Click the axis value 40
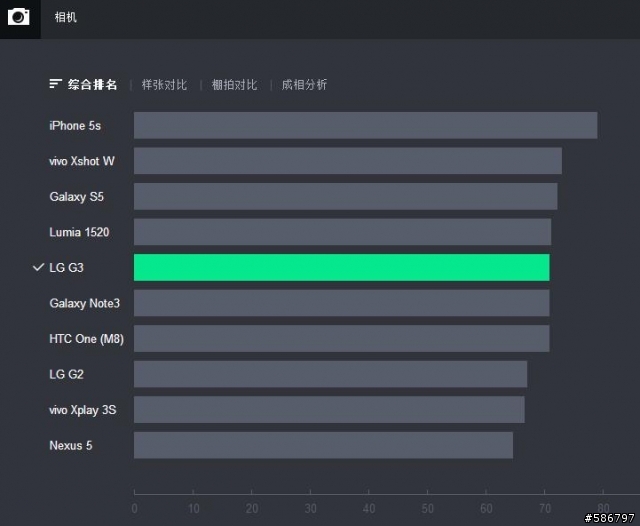 tap(369, 508)
